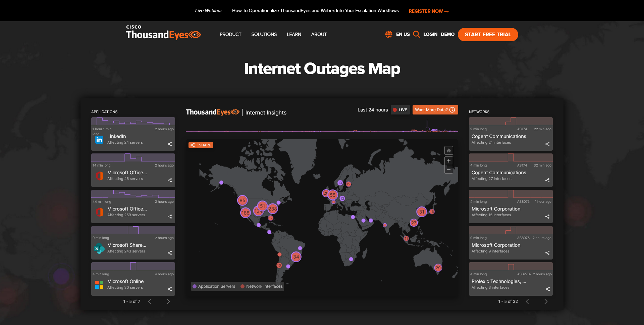Screen dimensions: 644x325
Task: Share Cogent Communications 27 interfaces card
Action: pyautogui.click(x=547, y=180)
